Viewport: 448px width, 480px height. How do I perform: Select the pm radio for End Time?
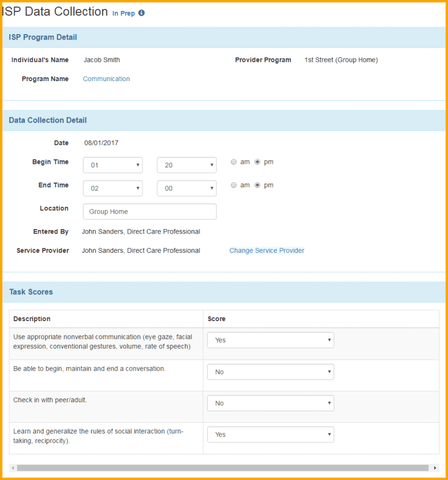click(258, 185)
